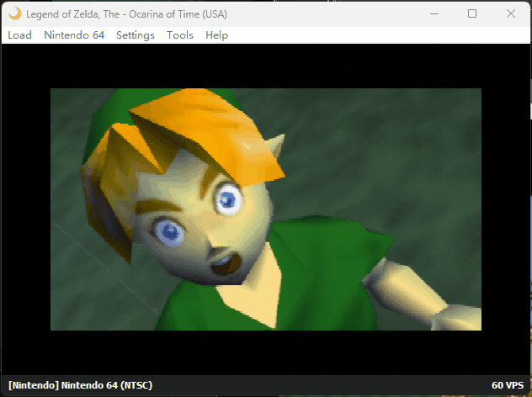Screen dimensions: 532x397
Task: Open the Tools menu
Action: 180,35
